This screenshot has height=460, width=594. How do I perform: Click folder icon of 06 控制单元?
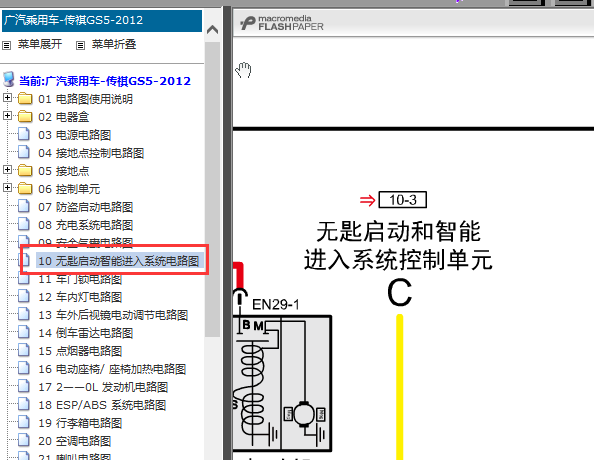(x=25, y=188)
